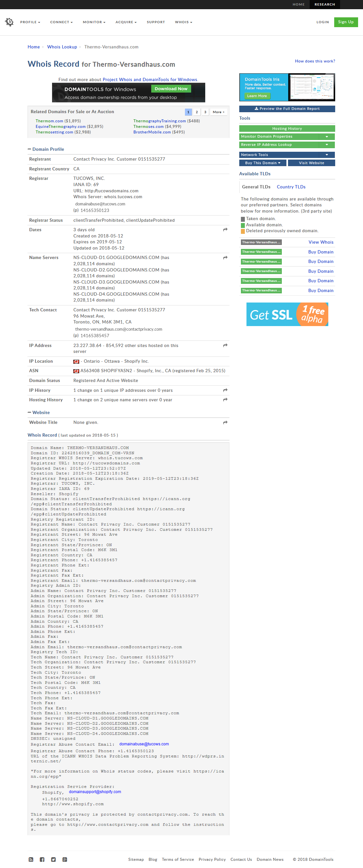Click the share arrow in Website Title row

(x=225, y=423)
